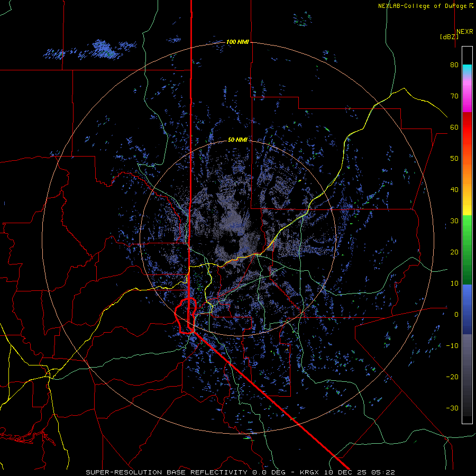Click the 50 value on the dBZ scale
Screen dimensions: 476x476
[x=454, y=159]
